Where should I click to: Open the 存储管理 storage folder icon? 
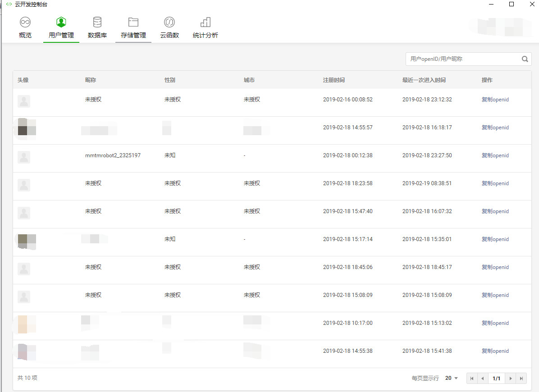click(133, 23)
